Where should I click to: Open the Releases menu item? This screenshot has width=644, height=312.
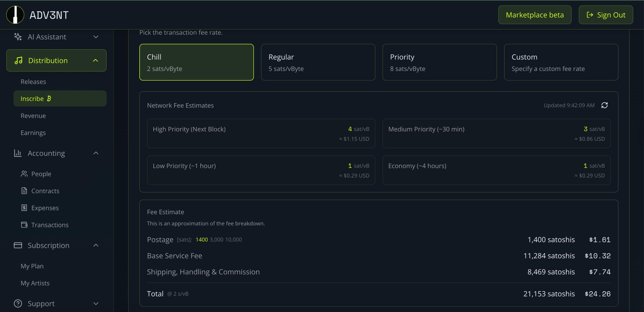(33, 82)
